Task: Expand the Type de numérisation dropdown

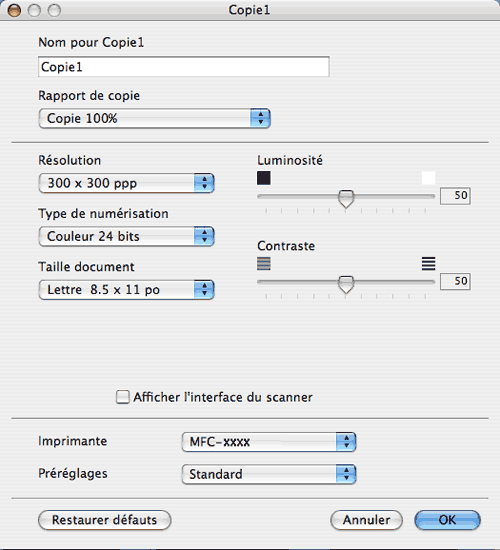Action: click(x=126, y=236)
